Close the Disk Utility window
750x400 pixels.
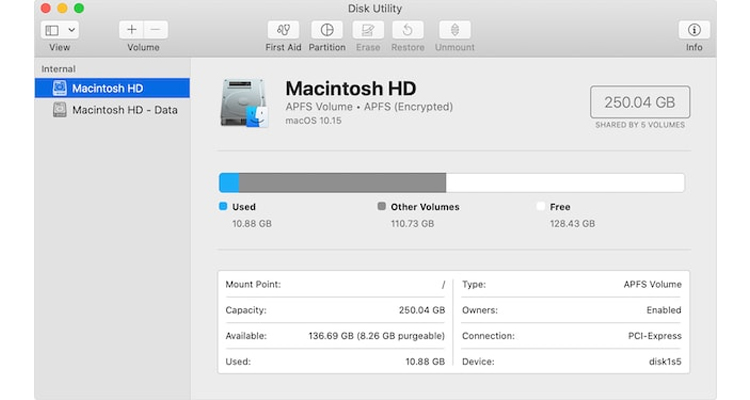click(x=46, y=8)
